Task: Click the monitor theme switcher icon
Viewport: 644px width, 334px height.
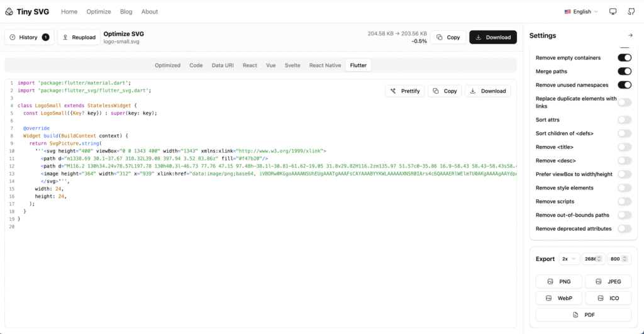Action: click(613, 11)
